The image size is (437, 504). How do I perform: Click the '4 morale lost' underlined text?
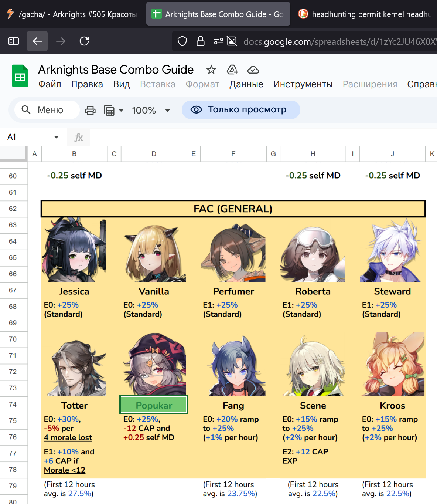(68, 438)
